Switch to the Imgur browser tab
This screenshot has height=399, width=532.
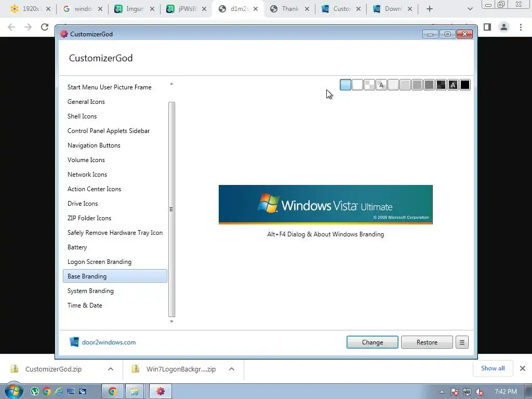[x=135, y=9]
